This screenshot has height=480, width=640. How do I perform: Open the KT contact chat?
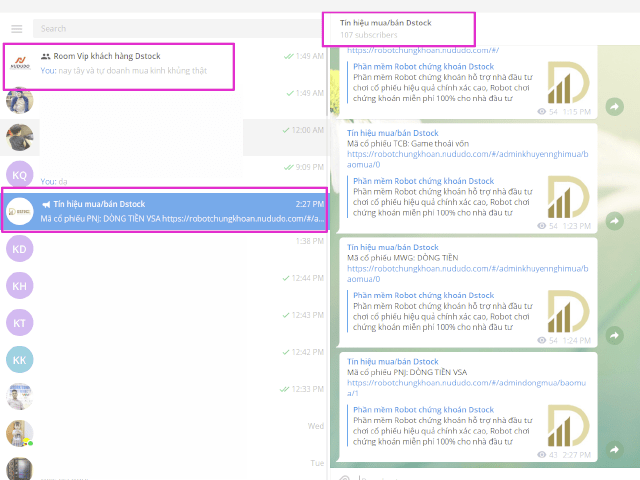pos(163,323)
